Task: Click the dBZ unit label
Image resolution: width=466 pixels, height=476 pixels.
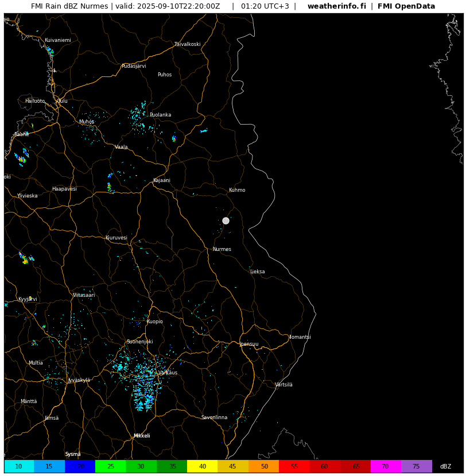Action: pyautogui.click(x=445, y=467)
